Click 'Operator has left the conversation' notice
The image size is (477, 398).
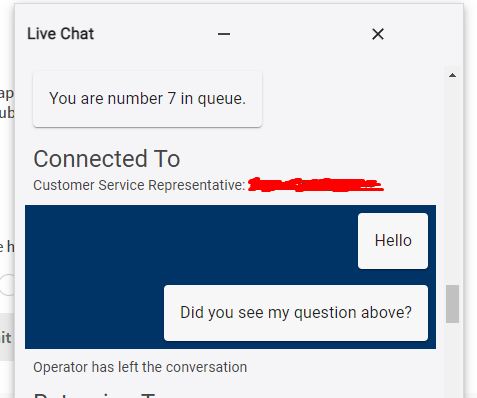(140, 367)
